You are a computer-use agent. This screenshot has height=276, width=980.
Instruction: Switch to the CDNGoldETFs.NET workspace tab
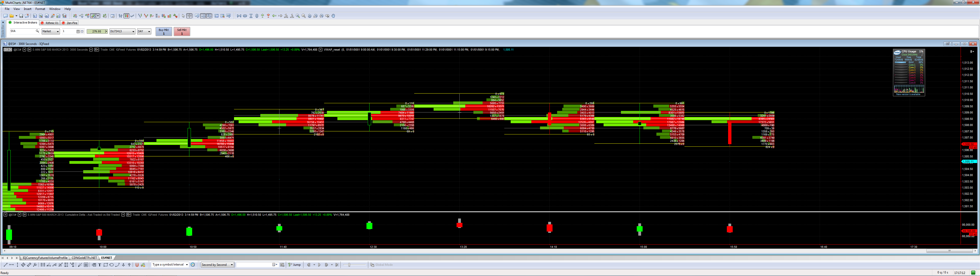click(x=84, y=258)
